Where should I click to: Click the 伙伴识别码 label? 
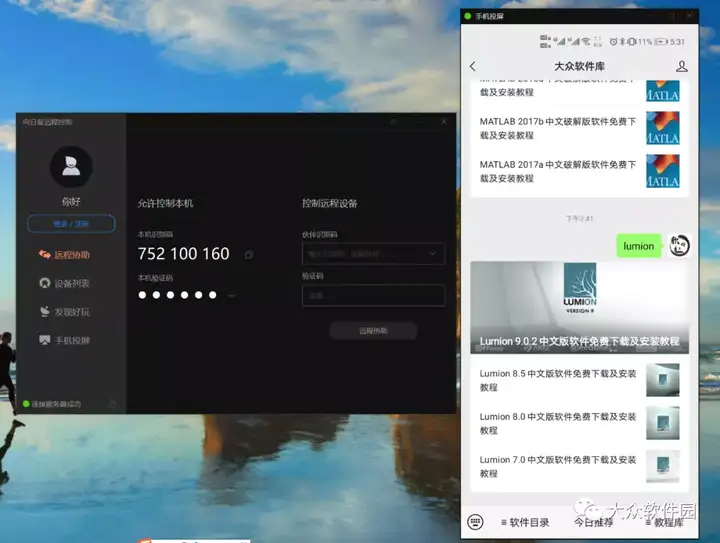(x=320, y=235)
